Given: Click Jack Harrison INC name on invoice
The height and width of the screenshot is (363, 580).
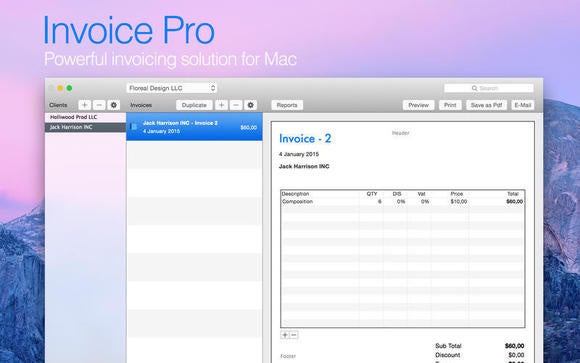Looking at the screenshot, I should [x=304, y=167].
